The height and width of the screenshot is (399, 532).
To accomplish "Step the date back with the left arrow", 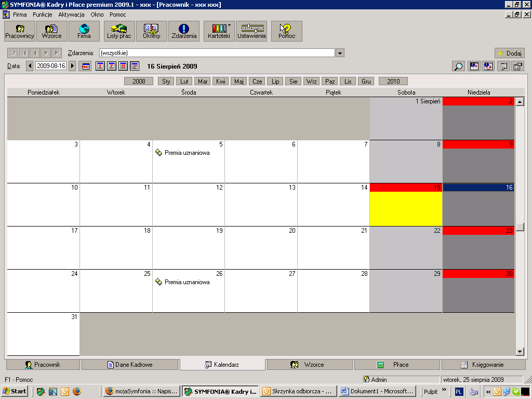I will (x=30, y=66).
